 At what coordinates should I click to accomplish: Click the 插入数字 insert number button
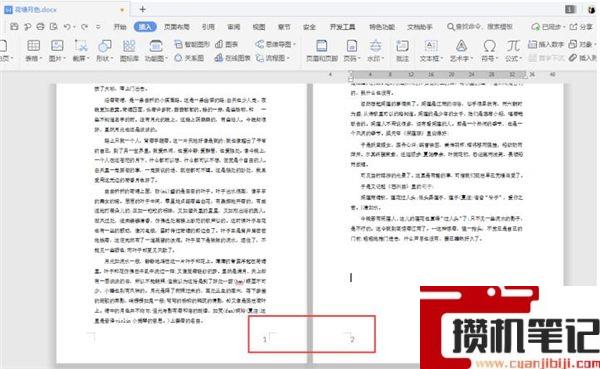pyautogui.click(x=546, y=44)
